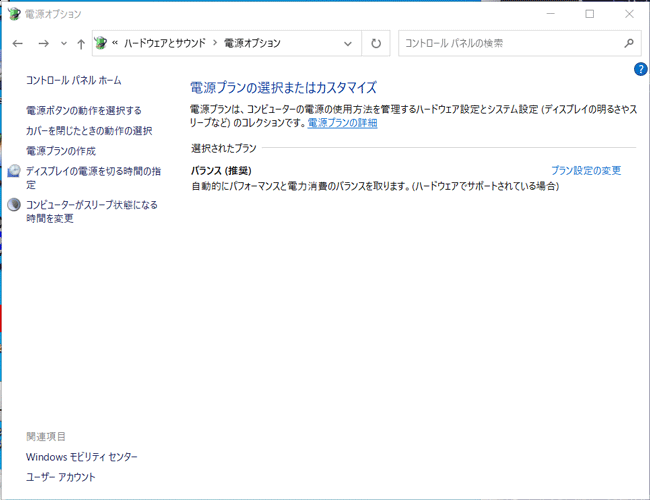
Task: Open ユーザー アカウント link
Action: pos(61,477)
